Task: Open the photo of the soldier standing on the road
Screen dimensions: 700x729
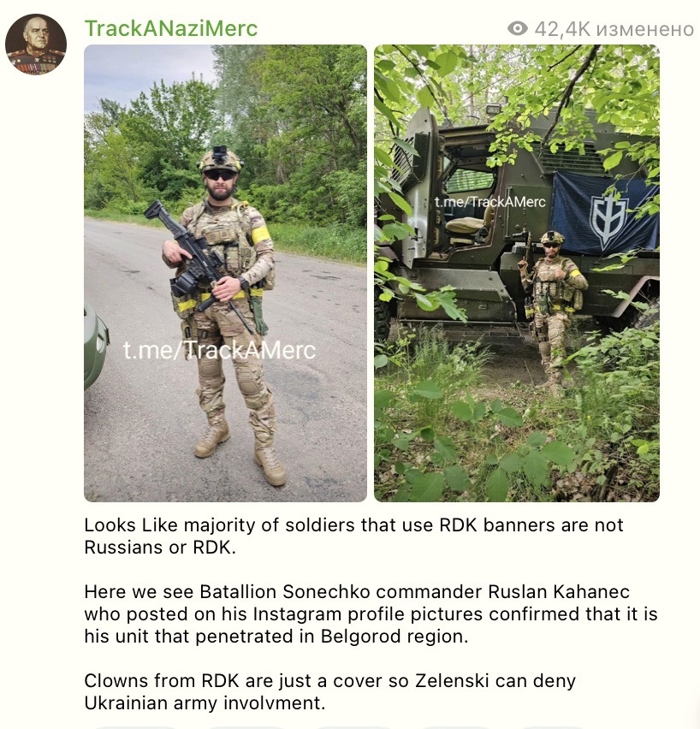Action: coord(225,273)
